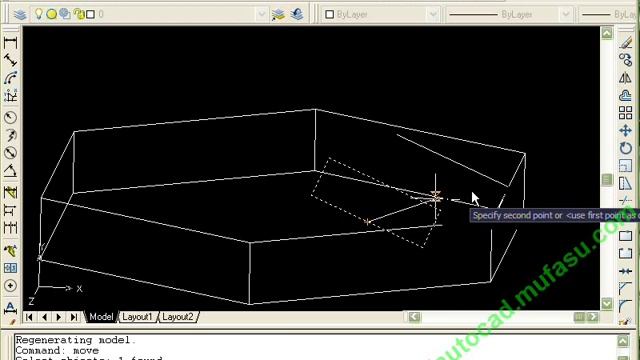Select the Chamfer tool

pos(625,289)
